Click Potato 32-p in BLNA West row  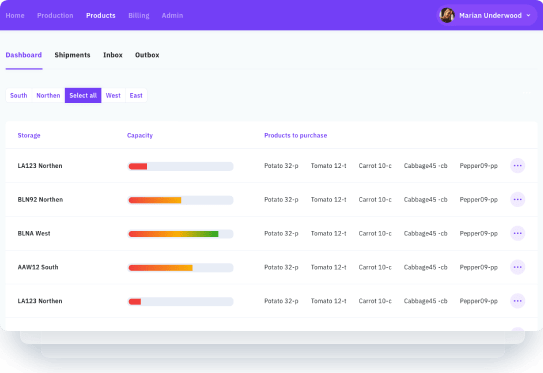click(281, 233)
